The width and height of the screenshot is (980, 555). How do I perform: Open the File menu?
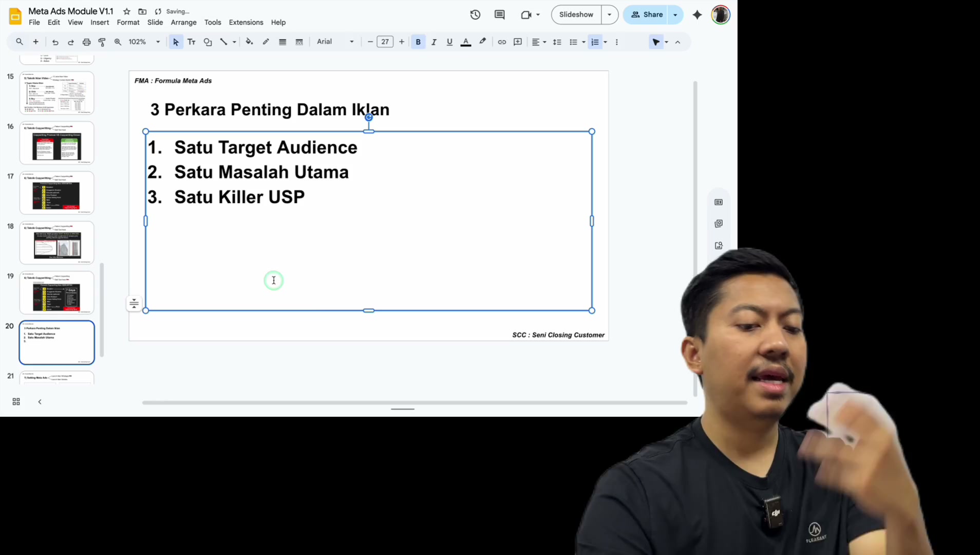(x=34, y=23)
